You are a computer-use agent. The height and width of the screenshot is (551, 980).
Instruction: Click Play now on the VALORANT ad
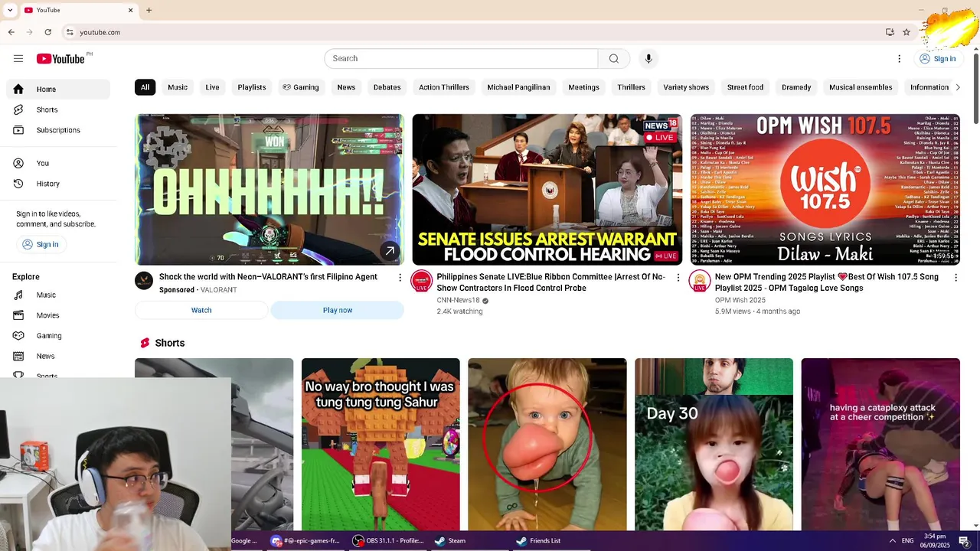click(x=338, y=310)
